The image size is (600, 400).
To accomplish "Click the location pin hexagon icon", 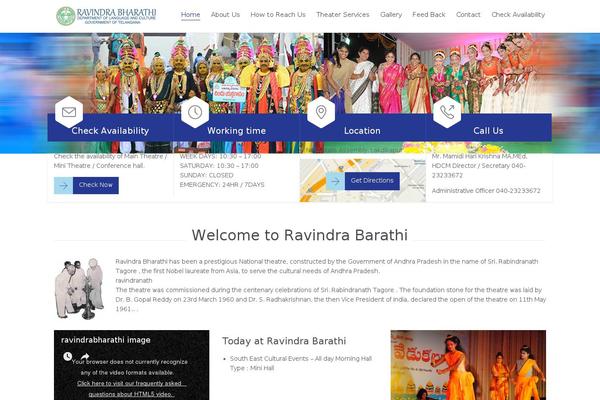I will (x=321, y=112).
